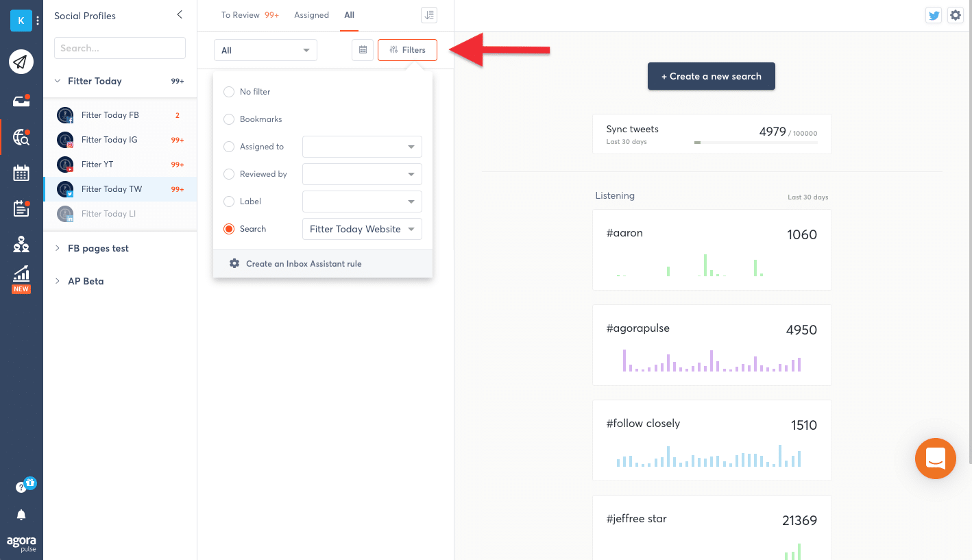The image size is (972, 560).
Task: Switch to the To Review tab
Action: click(x=241, y=15)
